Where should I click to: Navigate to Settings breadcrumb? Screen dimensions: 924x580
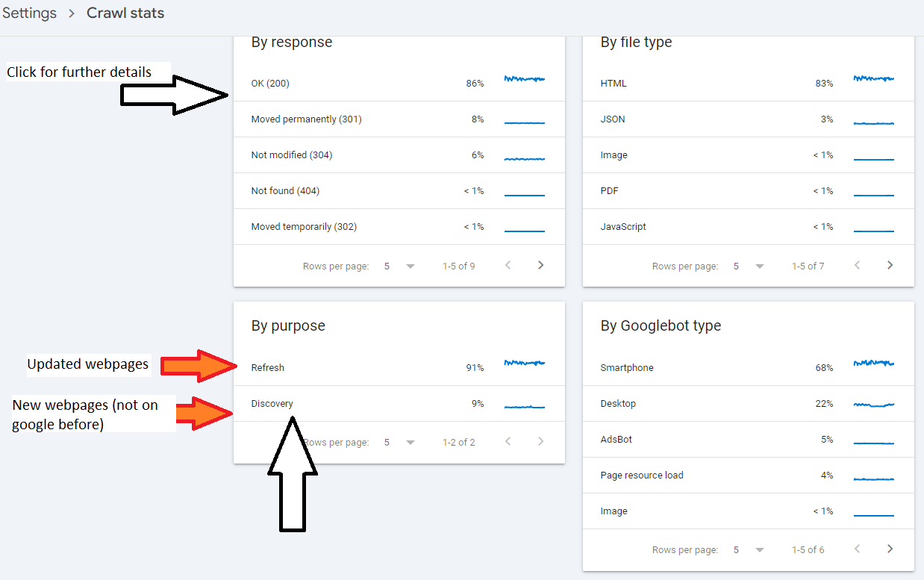(x=29, y=13)
